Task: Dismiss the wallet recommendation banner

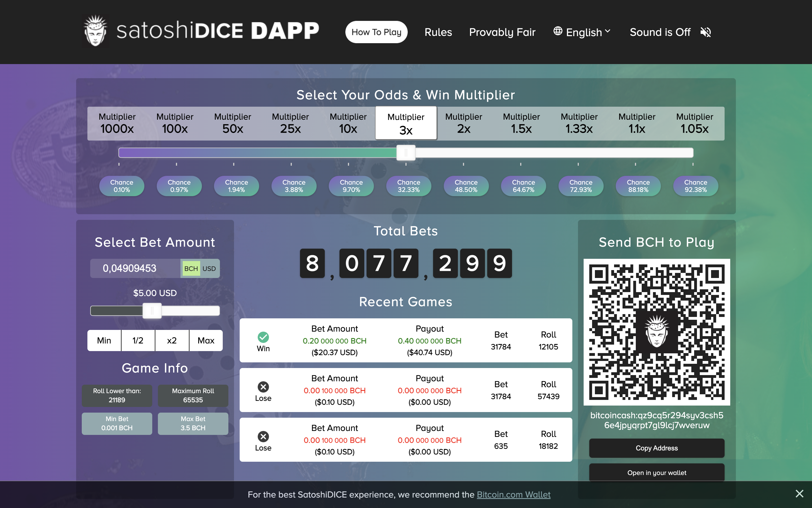Action: 799,494
